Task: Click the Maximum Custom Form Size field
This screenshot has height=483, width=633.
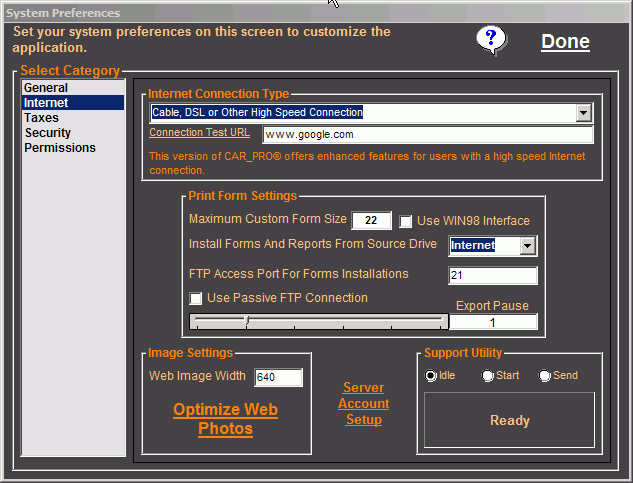Action: 371,220
